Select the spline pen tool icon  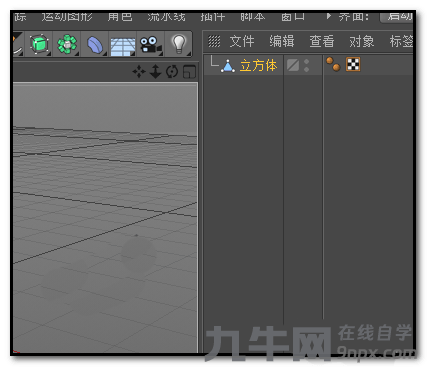[x=18, y=44]
